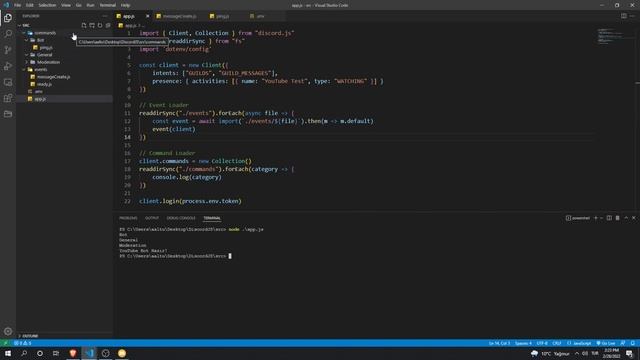
Task: Open the Brave browser from taskbar
Action: [73, 353]
